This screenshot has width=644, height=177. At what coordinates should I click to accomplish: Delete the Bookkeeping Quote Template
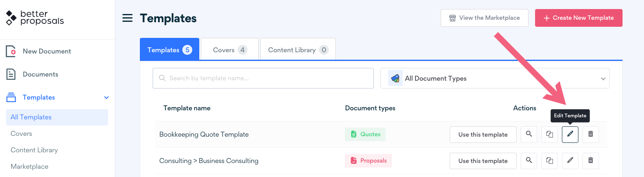pyautogui.click(x=590, y=135)
